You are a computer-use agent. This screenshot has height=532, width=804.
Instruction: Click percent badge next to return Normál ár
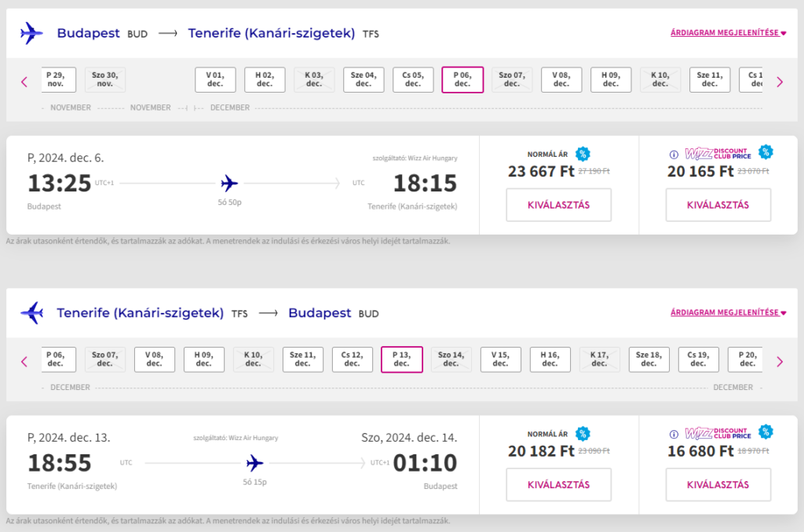(x=583, y=434)
